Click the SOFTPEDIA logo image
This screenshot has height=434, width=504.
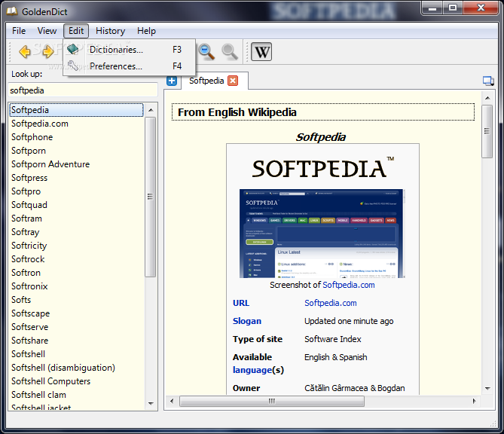[x=322, y=167]
